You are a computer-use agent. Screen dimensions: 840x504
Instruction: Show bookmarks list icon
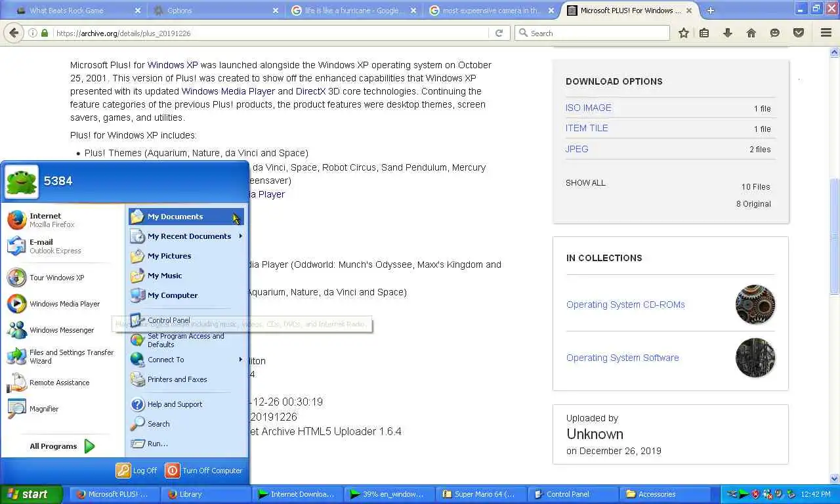[704, 33]
